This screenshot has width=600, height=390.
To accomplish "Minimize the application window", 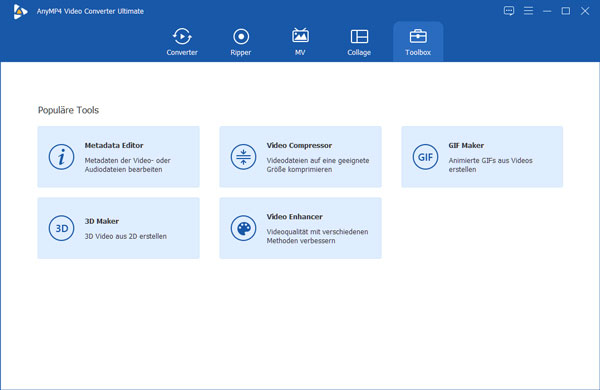I will pos(547,11).
